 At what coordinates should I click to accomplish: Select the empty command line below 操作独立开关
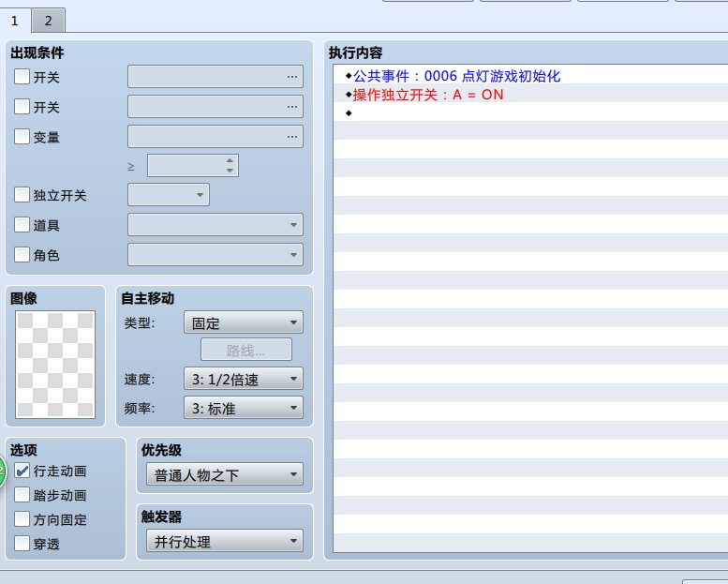530,112
